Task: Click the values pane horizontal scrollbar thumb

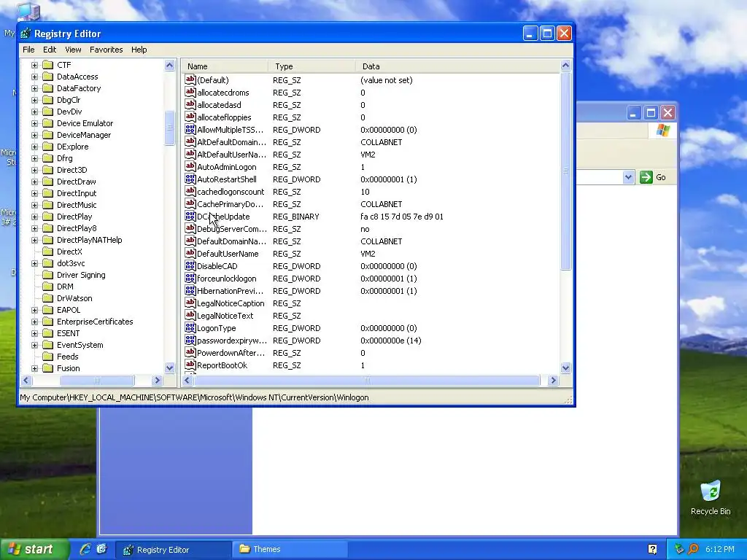Action: tap(367, 380)
